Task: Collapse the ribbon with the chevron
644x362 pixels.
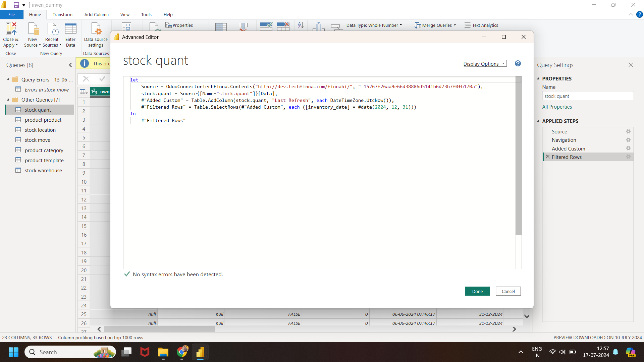Action: (x=631, y=14)
